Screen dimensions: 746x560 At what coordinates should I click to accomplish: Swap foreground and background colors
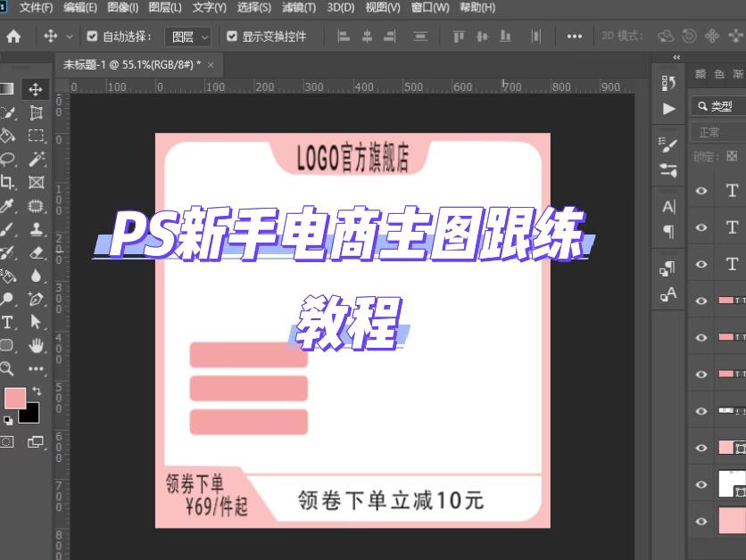coord(37,391)
